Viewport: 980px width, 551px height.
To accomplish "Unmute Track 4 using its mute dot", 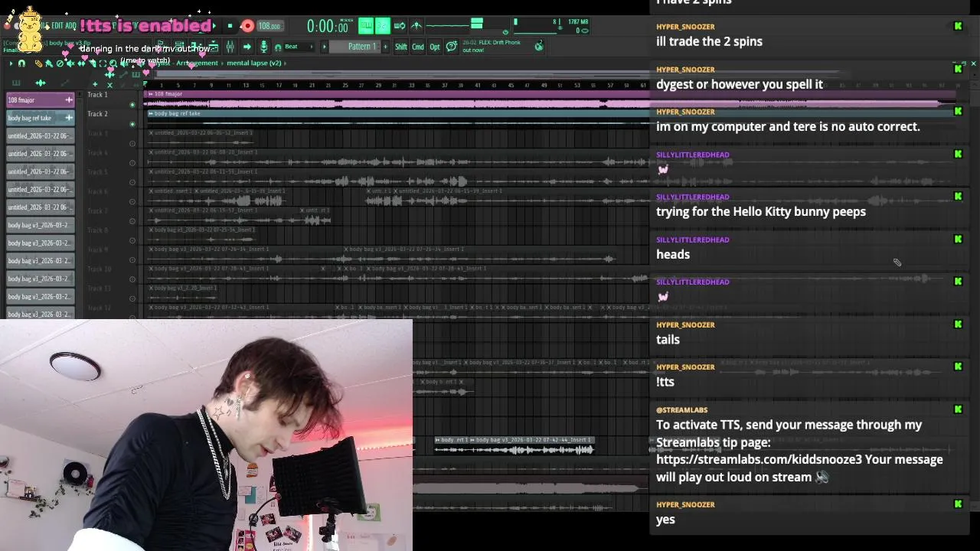I will pyautogui.click(x=132, y=162).
